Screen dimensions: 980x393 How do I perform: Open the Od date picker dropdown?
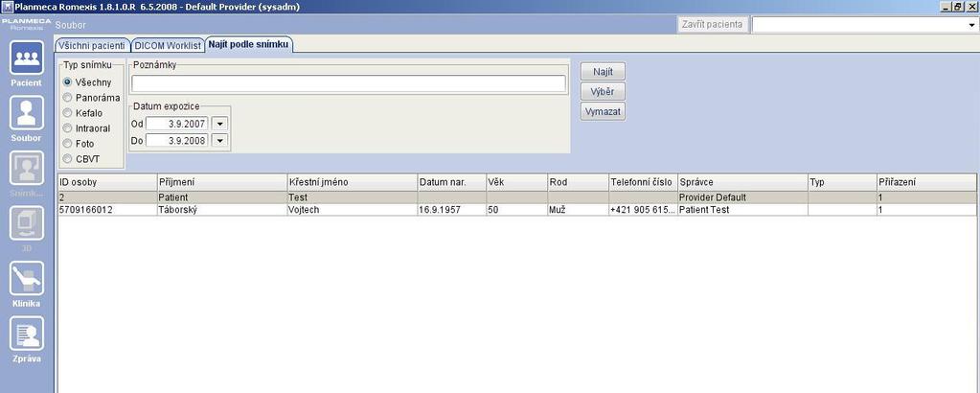220,124
